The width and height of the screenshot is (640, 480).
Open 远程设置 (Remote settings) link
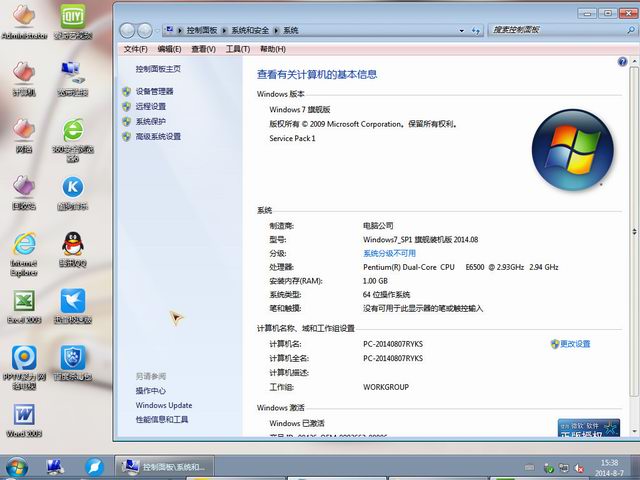pos(151,107)
